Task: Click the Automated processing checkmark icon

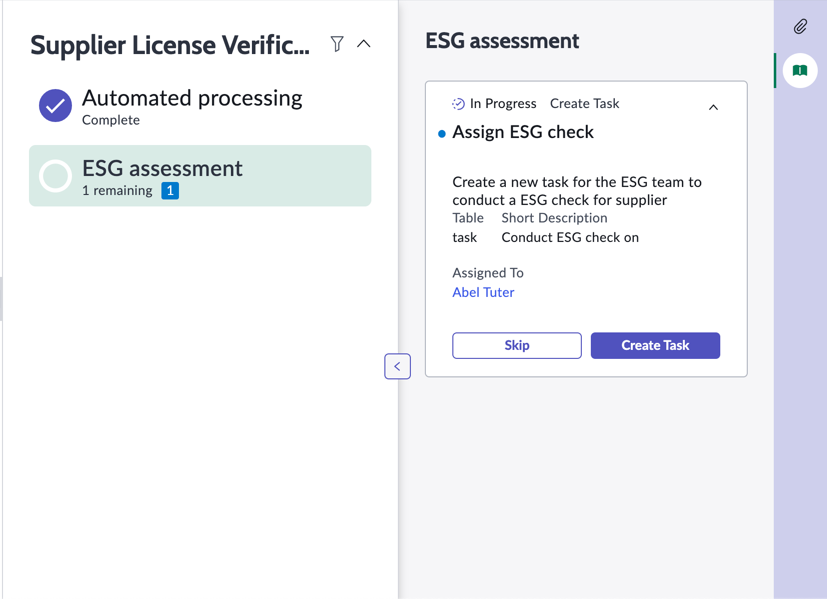Action: (x=55, y=105)
